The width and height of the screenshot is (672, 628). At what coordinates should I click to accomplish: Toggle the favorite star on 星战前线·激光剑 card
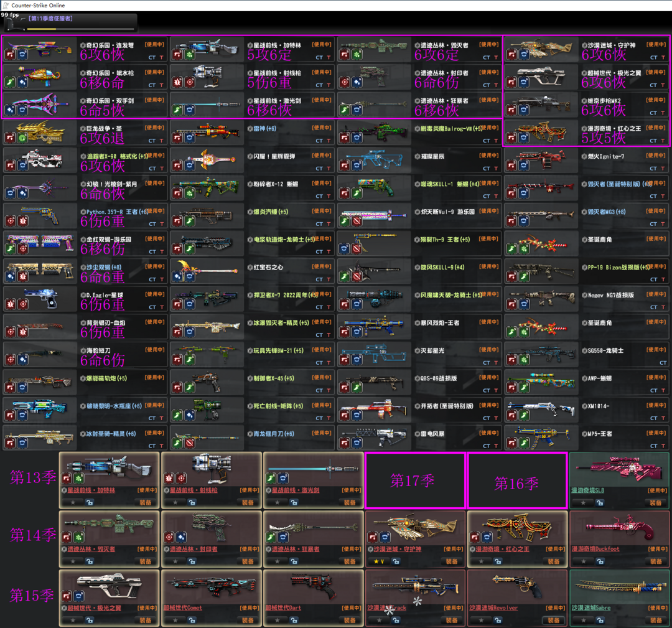pos(278,502)
